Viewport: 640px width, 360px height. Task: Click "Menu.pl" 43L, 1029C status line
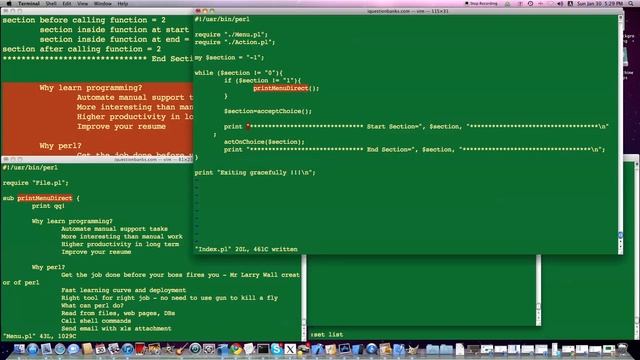(40, 336)
